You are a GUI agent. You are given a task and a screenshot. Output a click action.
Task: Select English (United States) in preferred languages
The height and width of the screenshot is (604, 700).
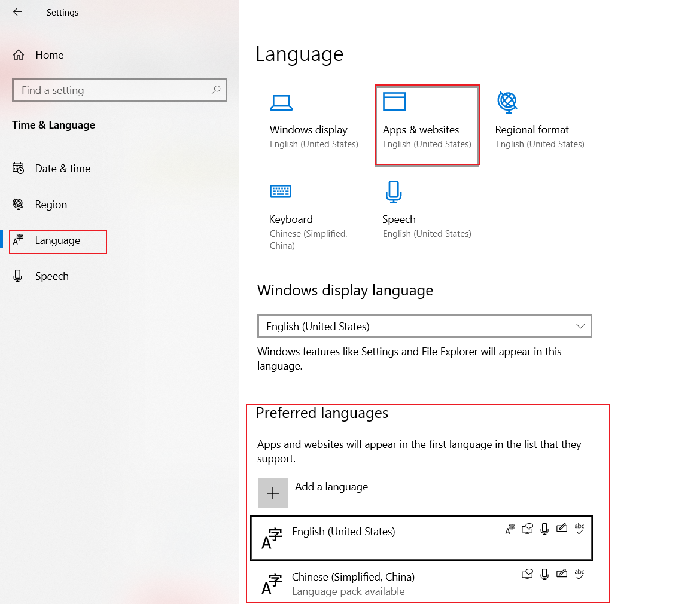pos(421,538)
